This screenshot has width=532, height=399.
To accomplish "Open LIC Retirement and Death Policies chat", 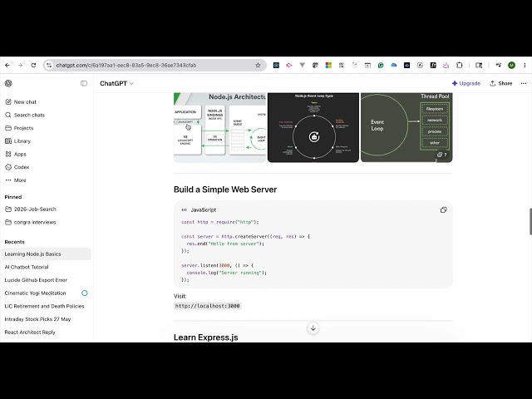I will (x=44, y=306).
